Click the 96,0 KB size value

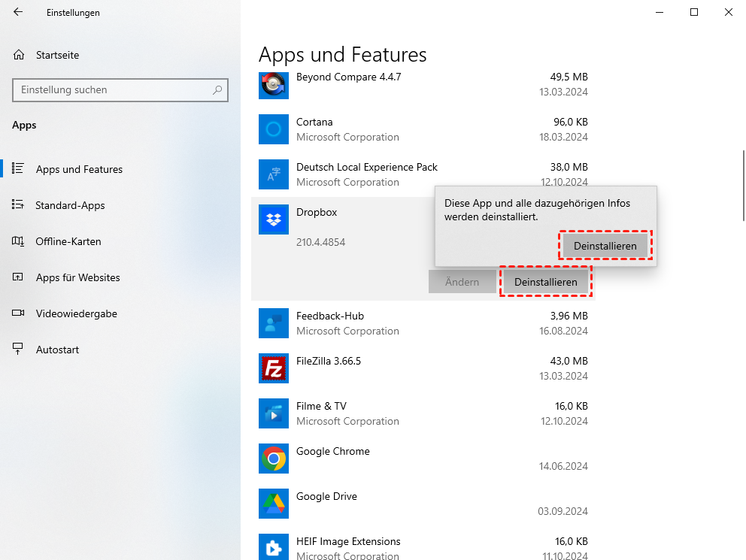pos(571,123)
